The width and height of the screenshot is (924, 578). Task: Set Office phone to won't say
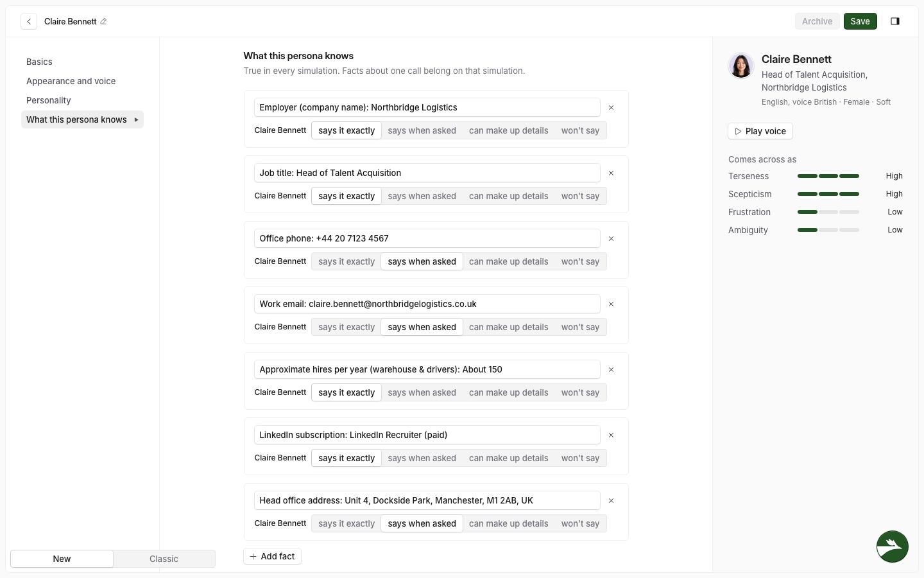tap(580, 261)
